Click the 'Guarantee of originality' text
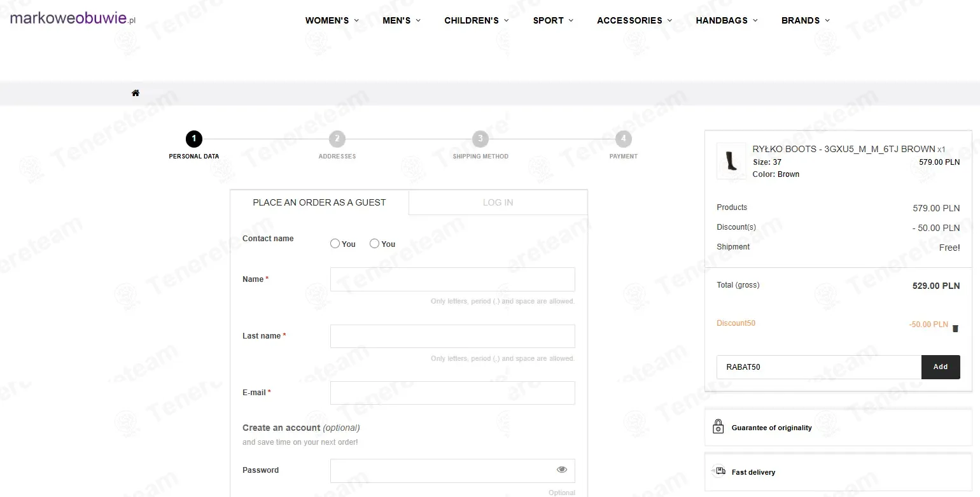The width and height of the screenshot is (980, 497). [x=772, y=428]
